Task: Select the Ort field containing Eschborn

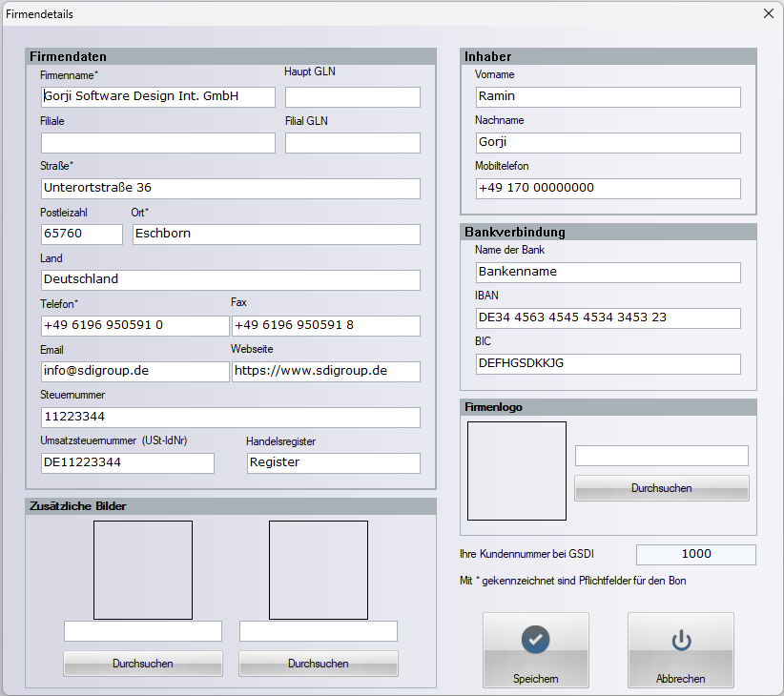Action: pyautogui.click(x=276, y=235)
